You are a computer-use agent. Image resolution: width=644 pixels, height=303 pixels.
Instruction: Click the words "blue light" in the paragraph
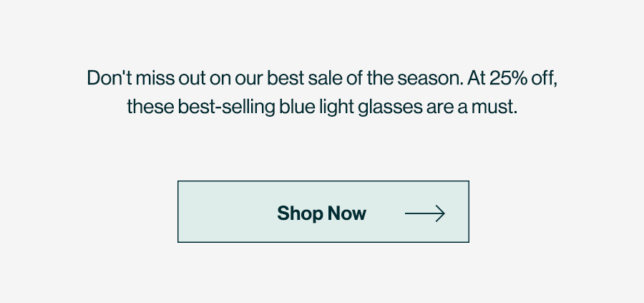(x=316, y=107)
